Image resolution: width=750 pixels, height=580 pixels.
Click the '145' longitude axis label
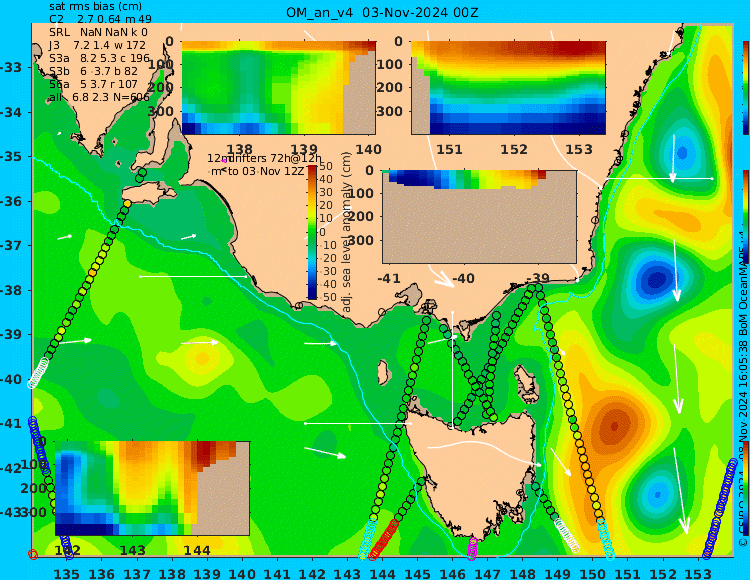click(x=418, y=573)
